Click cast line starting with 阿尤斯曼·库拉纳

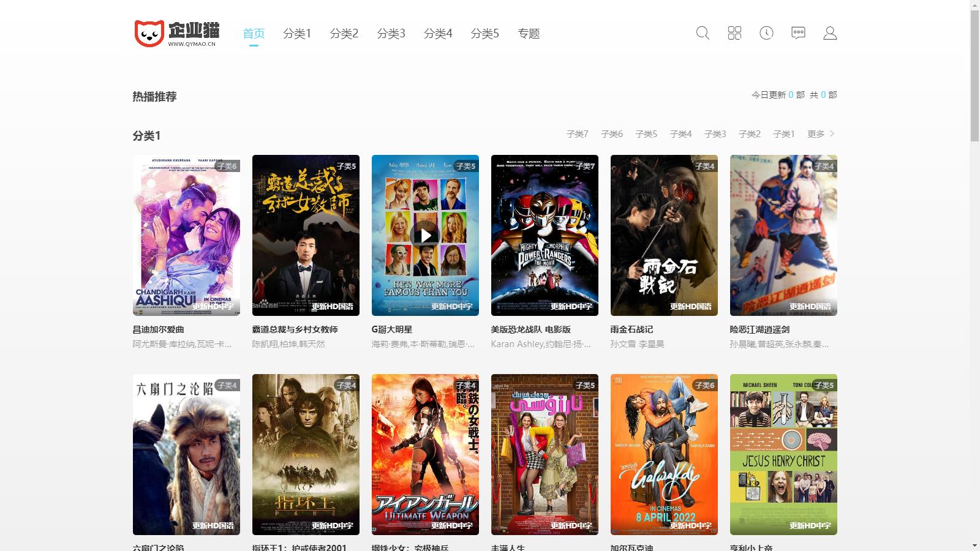pyautogui.click(x=182, y=344)
